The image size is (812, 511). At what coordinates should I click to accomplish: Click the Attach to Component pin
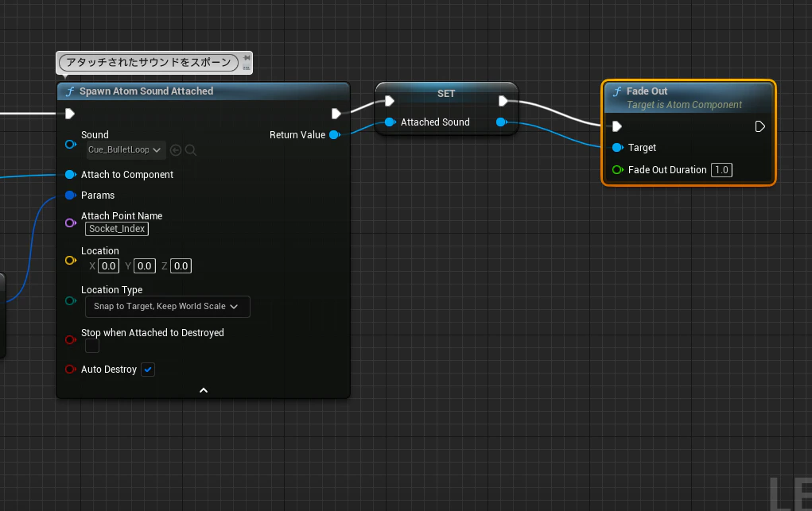pyautogui.click(x=71, y=175)
